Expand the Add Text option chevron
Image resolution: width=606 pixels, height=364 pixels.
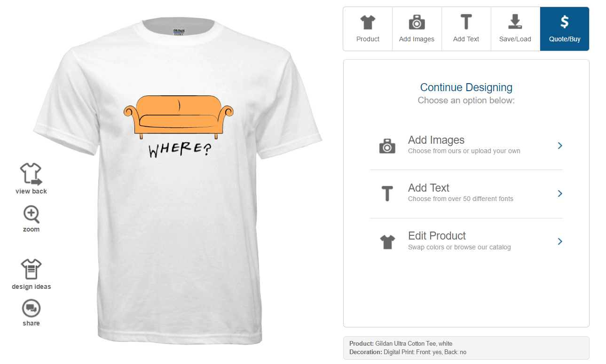(x=560, y=194)
